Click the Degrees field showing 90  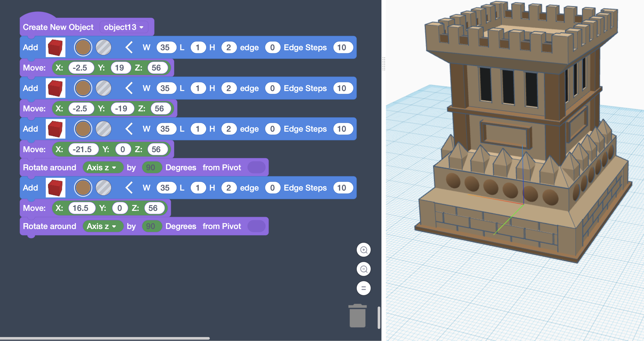tap(152, 167)
